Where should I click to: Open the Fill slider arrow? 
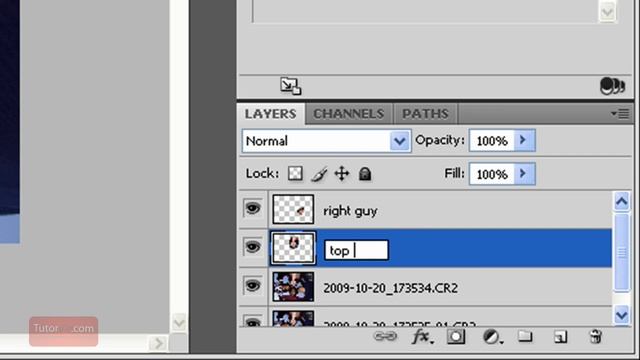coord(524,174)
